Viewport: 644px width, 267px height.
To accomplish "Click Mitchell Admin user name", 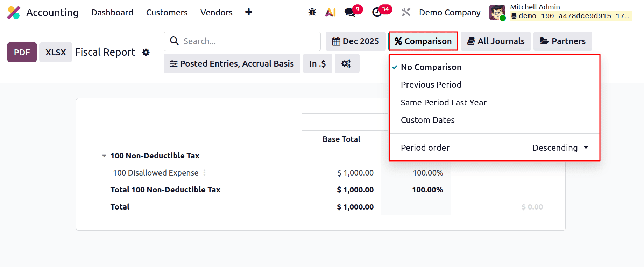I will pos(535,7).
